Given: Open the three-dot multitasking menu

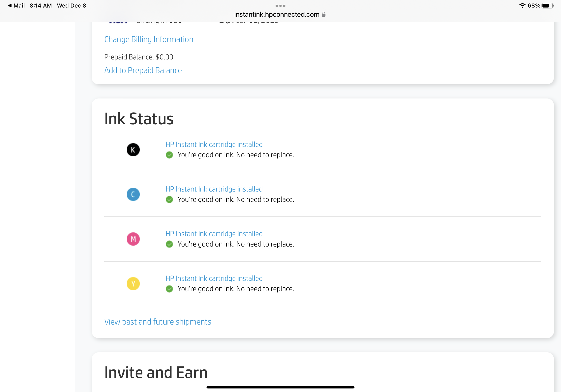Looking at the screenshot, I should point(280,6).
